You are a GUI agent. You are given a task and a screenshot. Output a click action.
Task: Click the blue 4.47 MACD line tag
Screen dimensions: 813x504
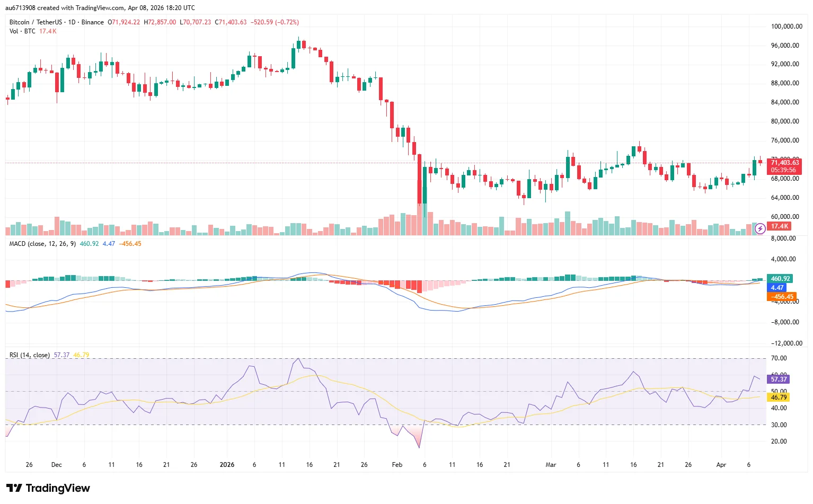[x=777, y=288]
